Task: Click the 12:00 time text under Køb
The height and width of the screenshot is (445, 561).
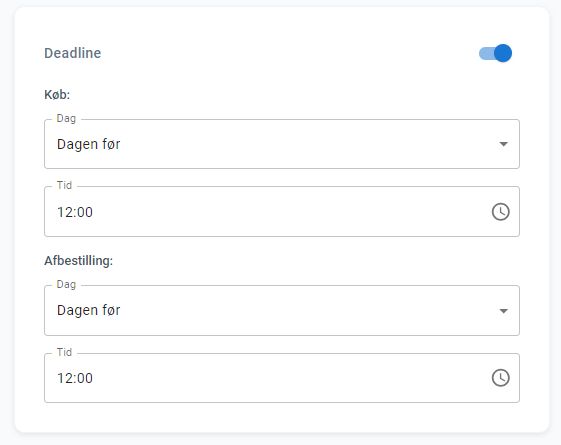Action: pyautogui.click(x=75, y=212)
